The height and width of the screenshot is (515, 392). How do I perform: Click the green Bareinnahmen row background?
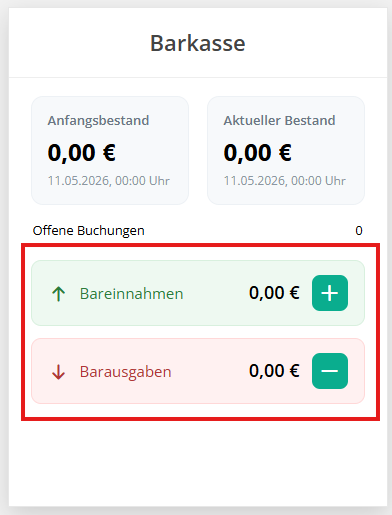pos(198,293)
